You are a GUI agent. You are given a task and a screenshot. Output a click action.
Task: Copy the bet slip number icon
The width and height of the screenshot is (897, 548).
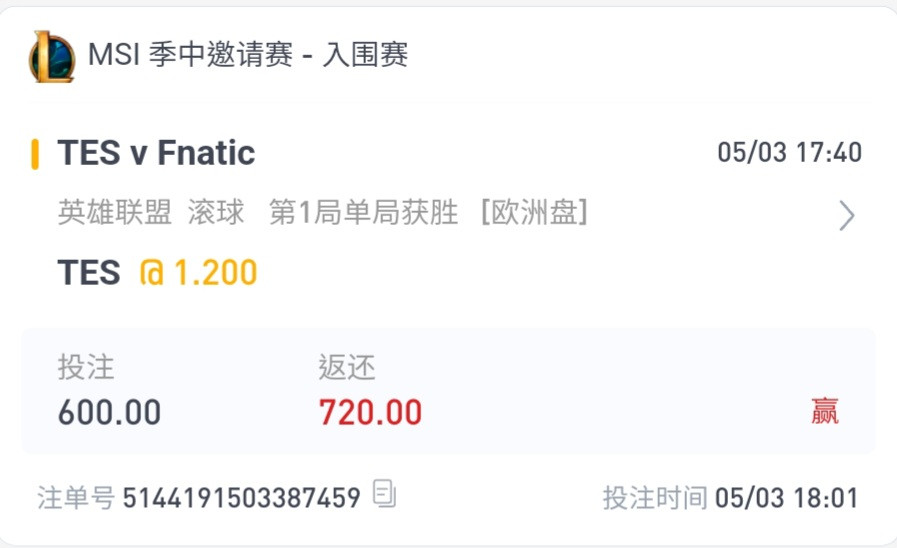point(384,494)
